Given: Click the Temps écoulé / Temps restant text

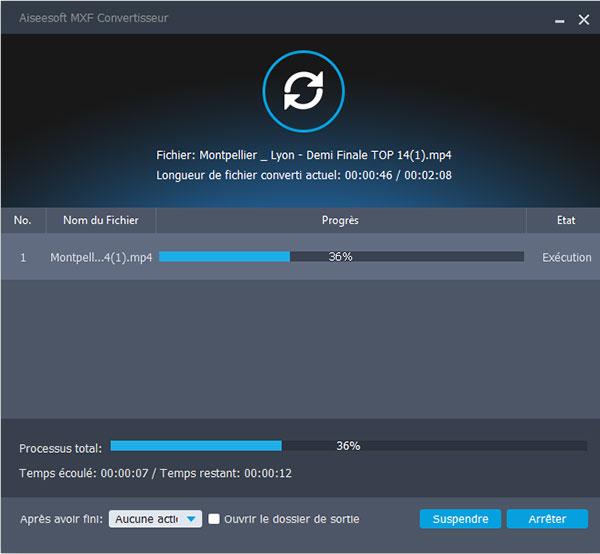Looking at the screenshot, I should pos(155,473).
